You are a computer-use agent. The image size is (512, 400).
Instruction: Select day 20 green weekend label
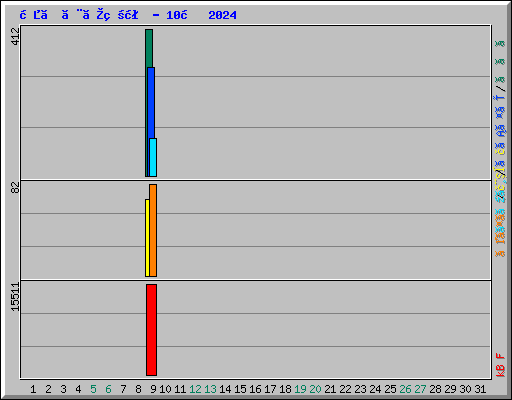pyautogui.click(x=315, y=389)
